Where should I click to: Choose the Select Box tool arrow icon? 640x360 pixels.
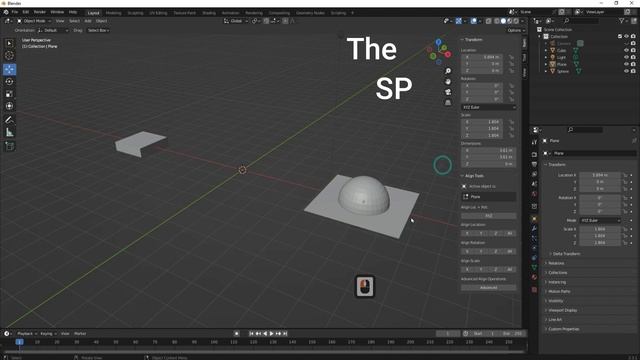(9, 43)
